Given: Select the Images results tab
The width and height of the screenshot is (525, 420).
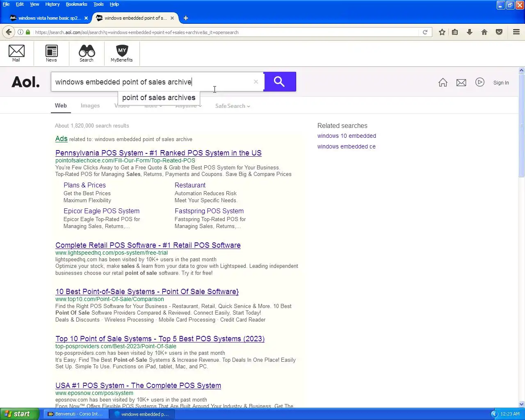Looking at the screenshot, I should coord(90,105).
